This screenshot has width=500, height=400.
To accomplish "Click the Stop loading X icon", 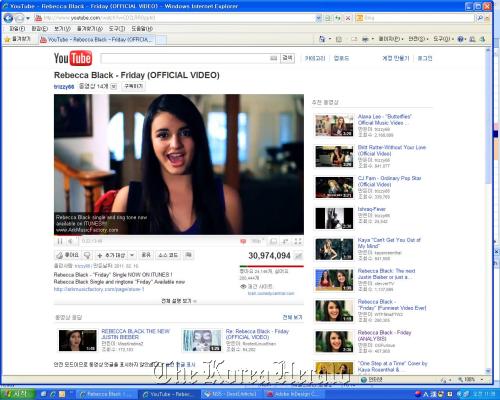I will 348,18.
